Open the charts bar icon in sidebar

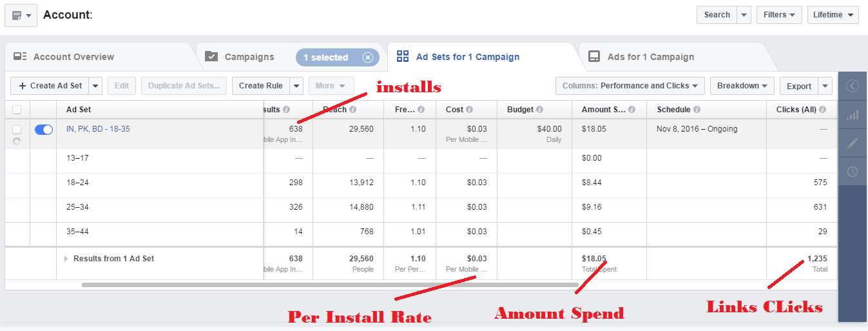853,114
